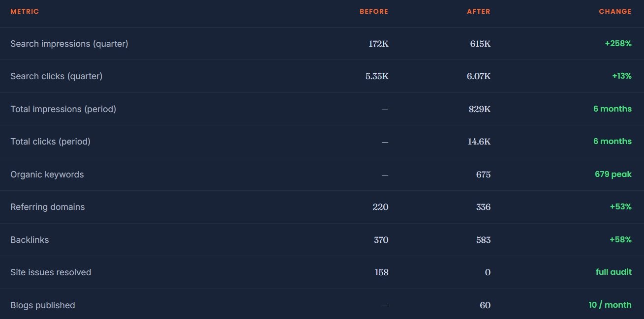Click the 10 / month change text
Screen dimensions: 644x319
(x=610, y=305)
